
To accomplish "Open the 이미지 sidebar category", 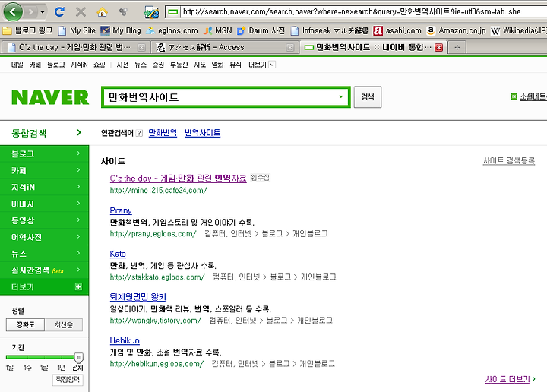I will 44,204.
